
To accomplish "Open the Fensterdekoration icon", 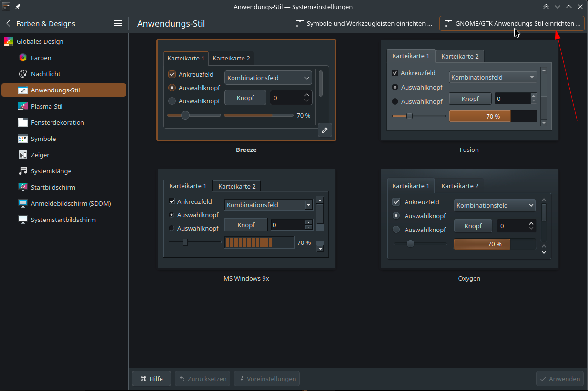I will (x=22, y=122).
